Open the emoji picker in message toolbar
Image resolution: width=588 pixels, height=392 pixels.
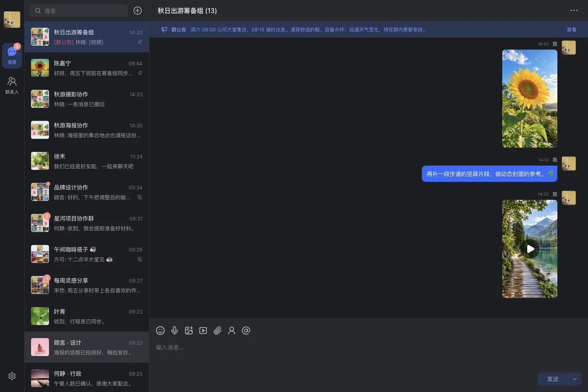tap(160, 330)
